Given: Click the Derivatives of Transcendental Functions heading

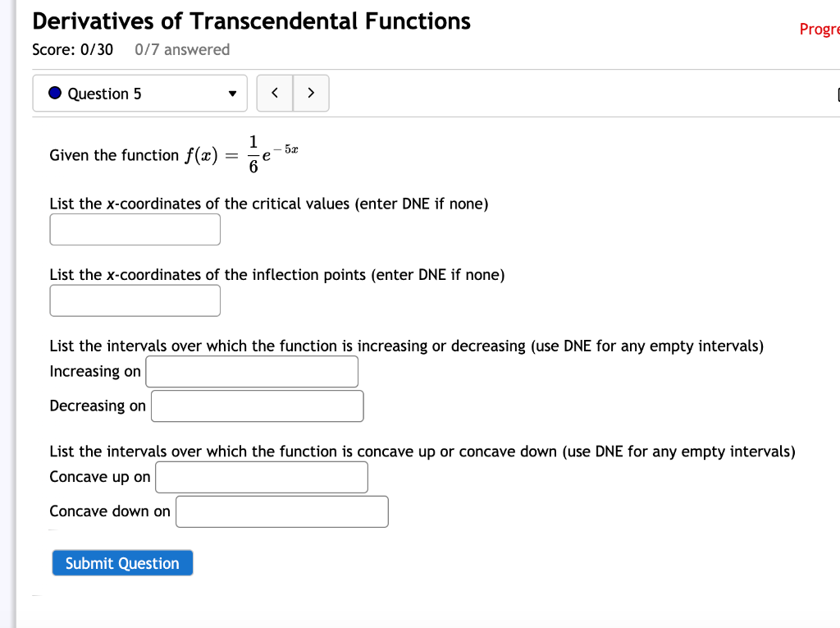Looking at the screenshot, I should (249, 21).
